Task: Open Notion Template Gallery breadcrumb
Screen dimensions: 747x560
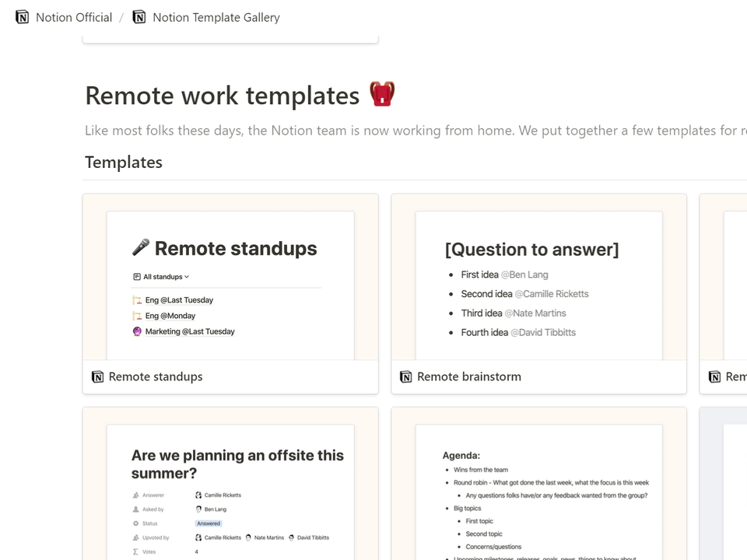Action: click(216, 18)
